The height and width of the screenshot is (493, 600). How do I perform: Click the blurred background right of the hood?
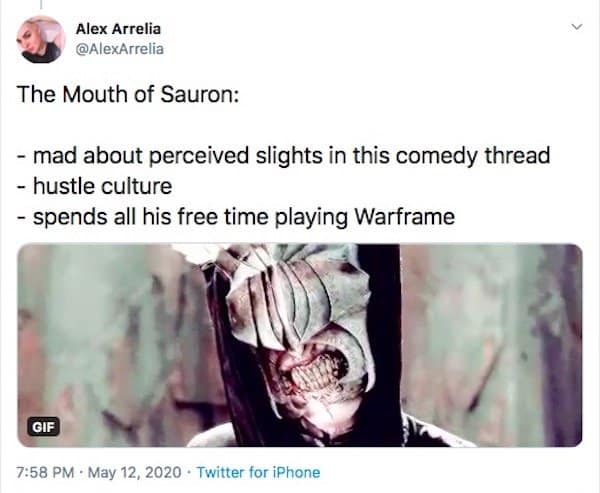point(492,344)
